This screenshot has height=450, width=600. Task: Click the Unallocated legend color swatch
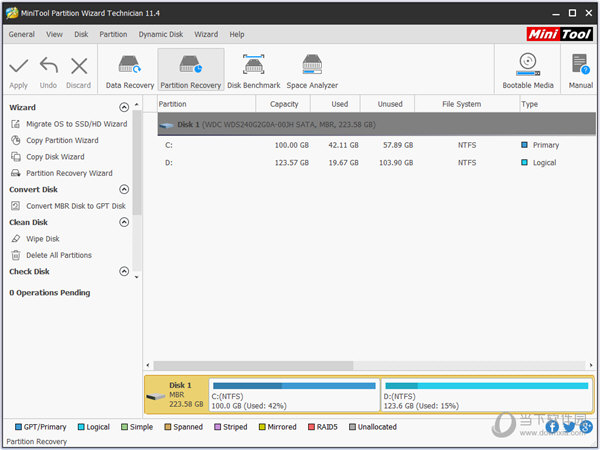(352, 427)
